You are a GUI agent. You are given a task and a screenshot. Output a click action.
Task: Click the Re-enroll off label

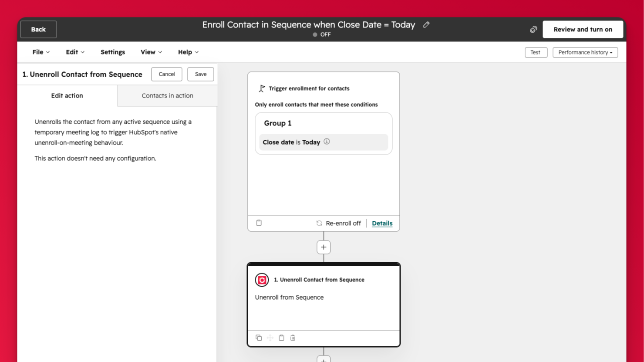click(x=343, y=223)
